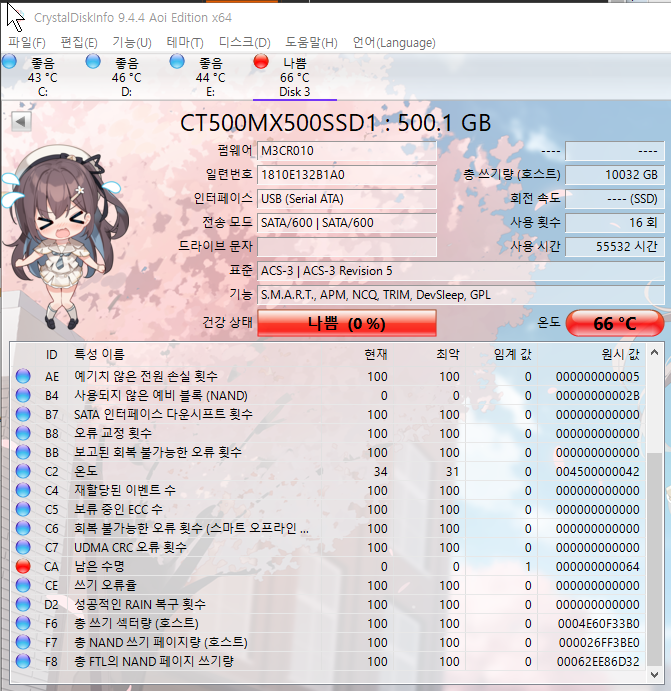Click raw value 0004E60F33B0 in F6 row
The image size is (671, 691).
[x=598, y=624]
